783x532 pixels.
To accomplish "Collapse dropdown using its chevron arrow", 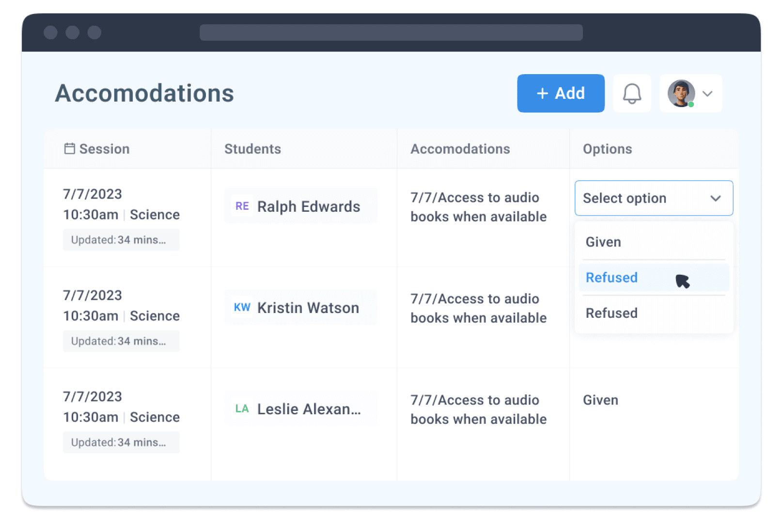I will 715,198.
